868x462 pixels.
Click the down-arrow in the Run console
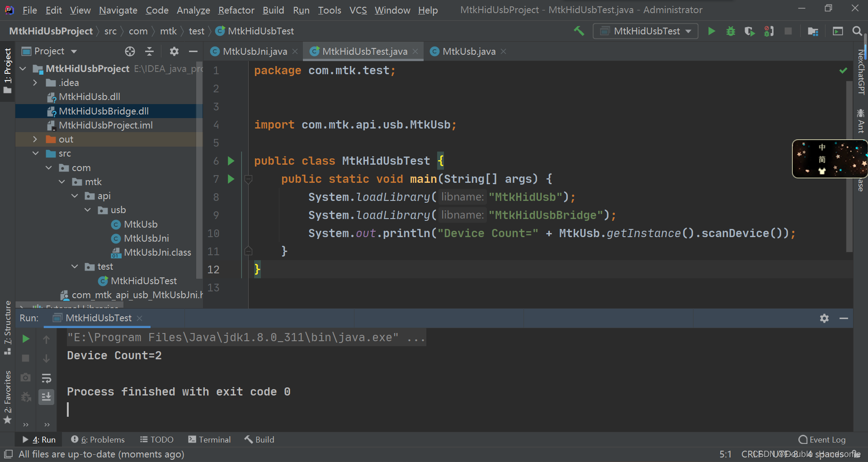click(x=46, y=358)
